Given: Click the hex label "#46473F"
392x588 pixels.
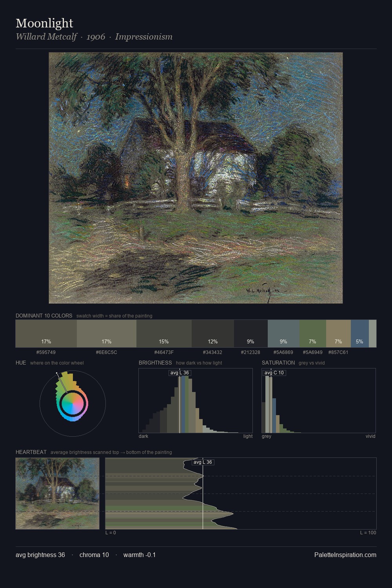Looking at the screenshot, I should tap(164, 352).
